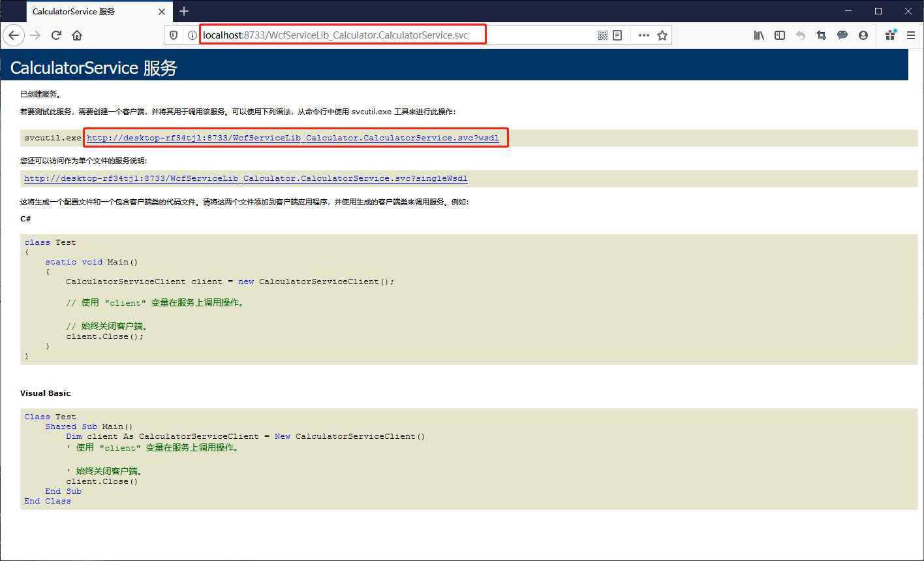Click the CalculatorService 服务 page heading

tap(93, 68)
